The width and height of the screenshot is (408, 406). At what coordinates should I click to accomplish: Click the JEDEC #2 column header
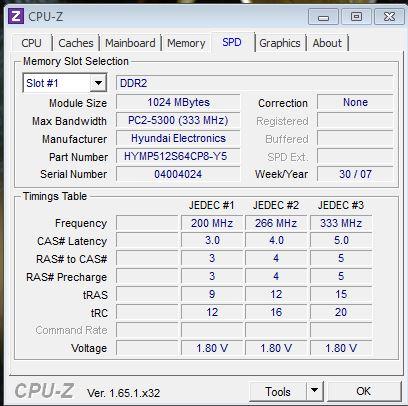(x=276, y=205)
